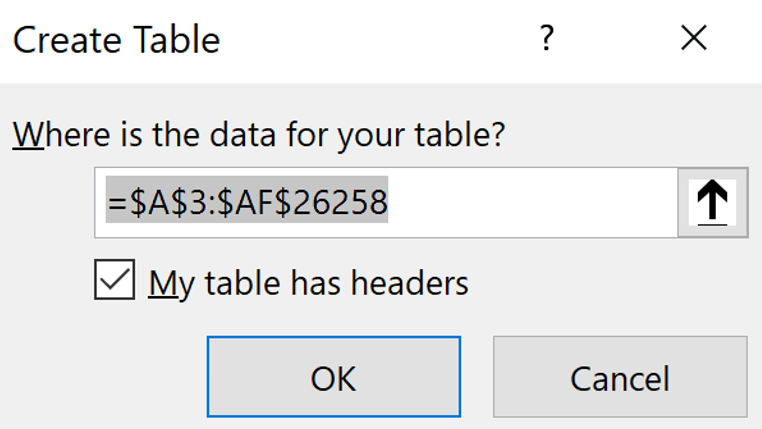Select the My table has headers label
This screenshot has height=429, width=762.
(x=308, y=283)
